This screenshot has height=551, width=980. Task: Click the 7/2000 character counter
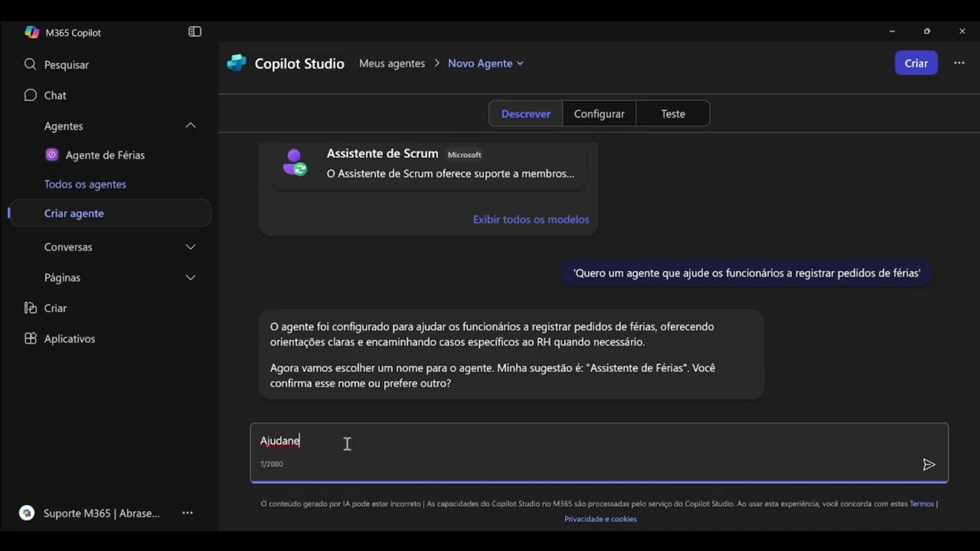click(271, 464)
